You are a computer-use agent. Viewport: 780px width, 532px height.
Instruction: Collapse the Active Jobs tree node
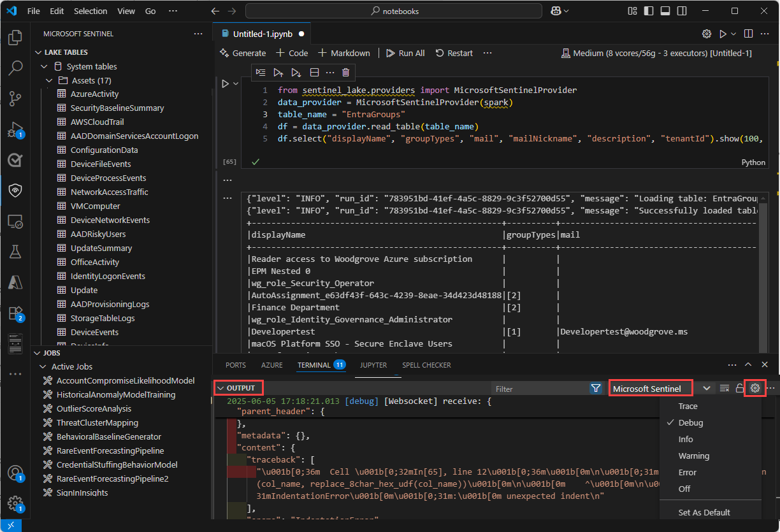coord(44,366)
